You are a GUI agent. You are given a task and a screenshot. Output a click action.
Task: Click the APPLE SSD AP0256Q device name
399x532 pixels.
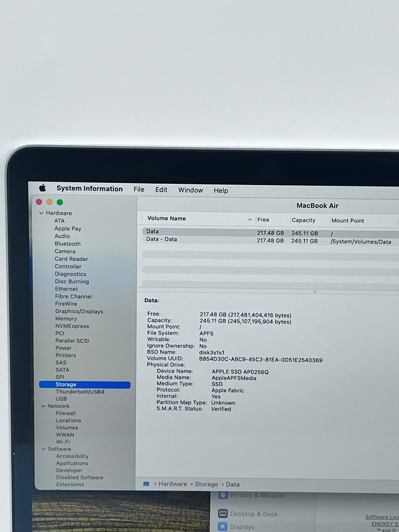tap(240, 372)
